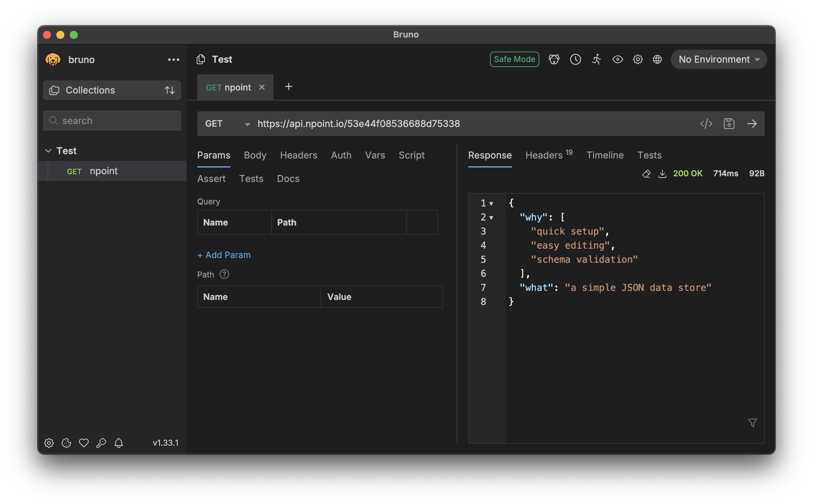Fold line 1 of the JSON response
The width and height of the screenshot is (813, 504).
click(491, 203)
